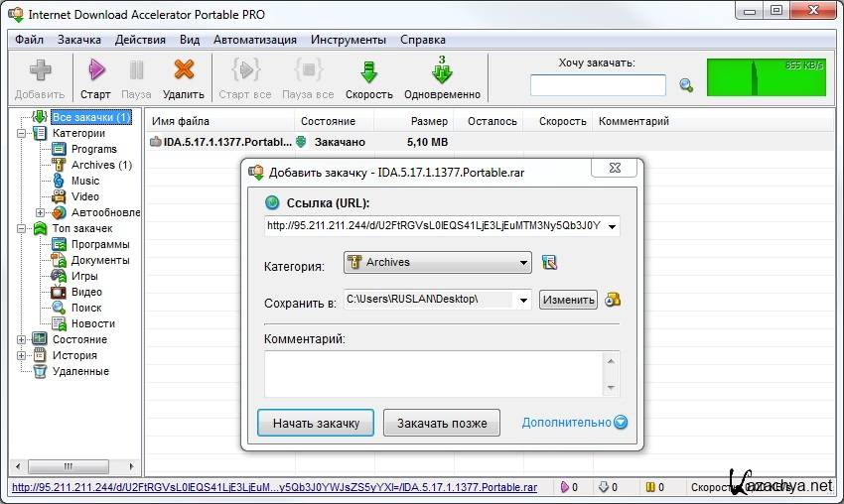844x504 pixels.
Task: Click the green Speed (Скорость) toolbar icon
Action: click(x=369, y=71)
